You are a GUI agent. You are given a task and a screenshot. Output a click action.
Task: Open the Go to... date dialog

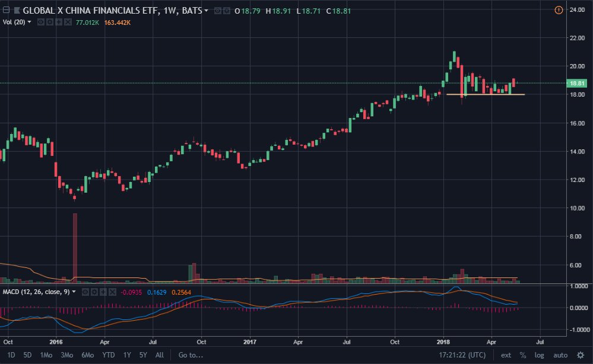[x=191, y=355]
